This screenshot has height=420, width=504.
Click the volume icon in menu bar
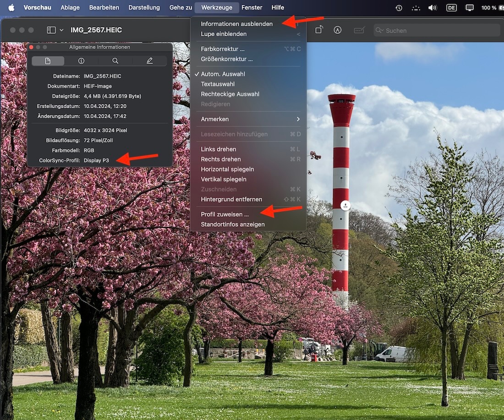433,8
